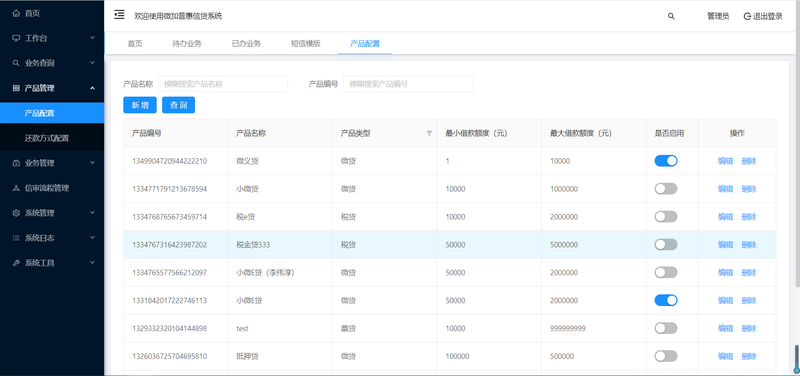The height and width of the screenshot is (376, 800).
Task: Click the 5000000 max amount cell
Action: [x=564, y=245]
